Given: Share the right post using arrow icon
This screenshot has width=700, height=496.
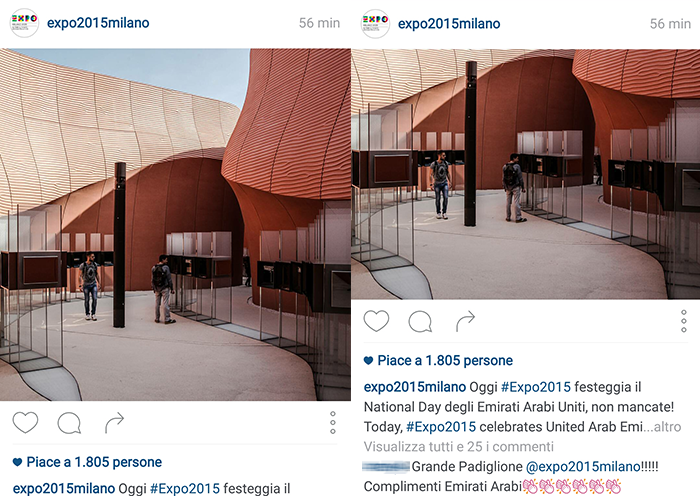Looking at the screenshot, I should pos(465,321).
